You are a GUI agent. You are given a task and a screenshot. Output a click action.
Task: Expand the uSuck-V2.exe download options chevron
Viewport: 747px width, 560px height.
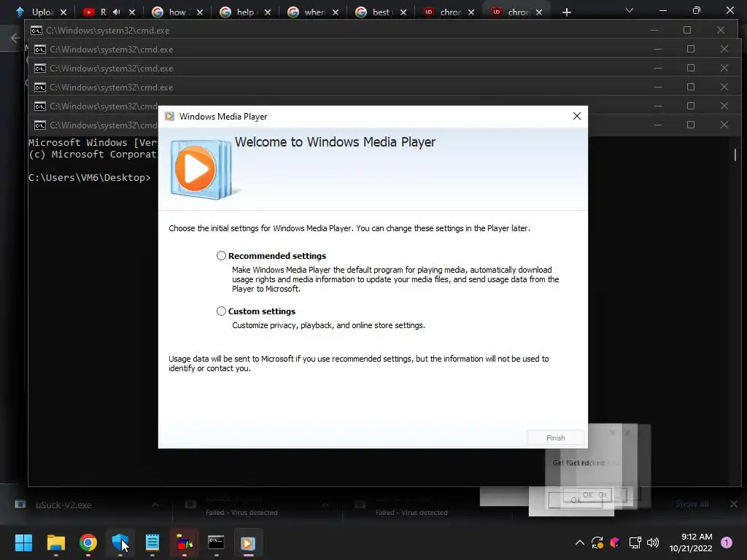pyautogui.click(x=155, y=505)
